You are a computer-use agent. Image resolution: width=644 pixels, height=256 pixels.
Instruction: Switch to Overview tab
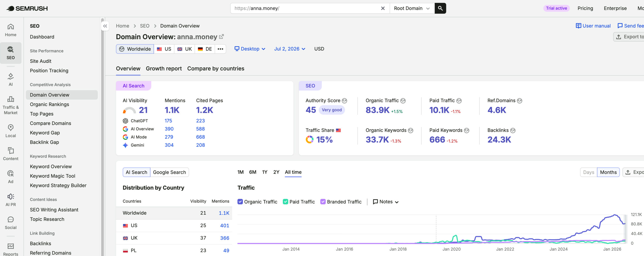pyautogui.click(x=128, y=68)
